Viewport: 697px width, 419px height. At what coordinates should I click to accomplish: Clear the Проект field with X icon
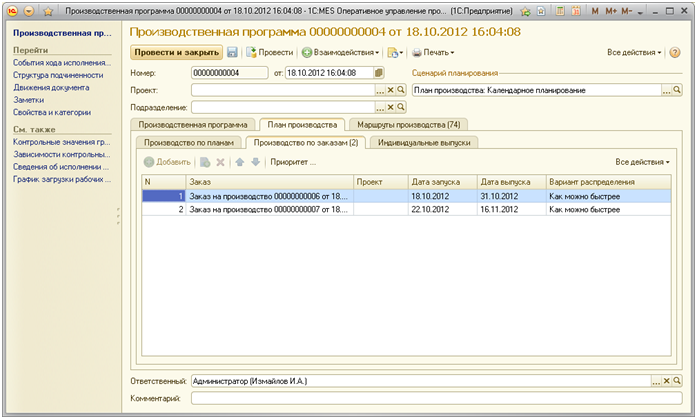(x=390, y=90)
